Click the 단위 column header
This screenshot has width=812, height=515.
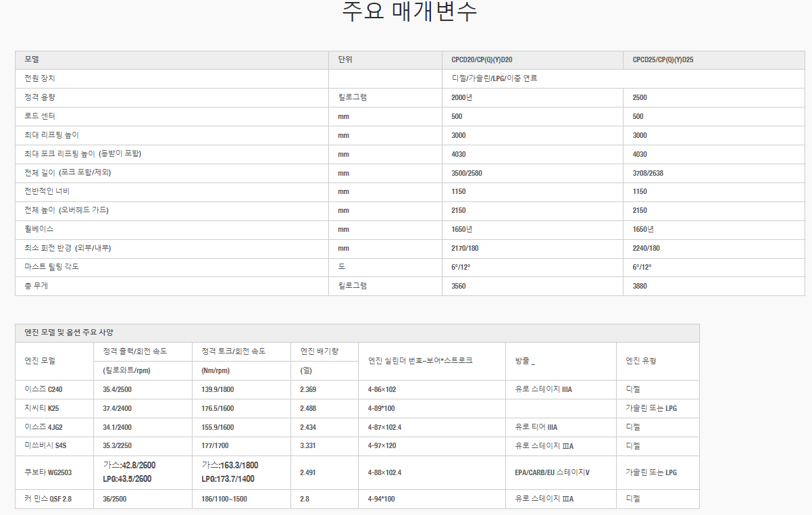pos(345,60)
